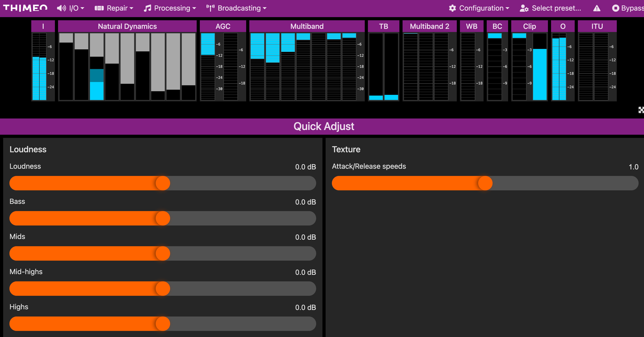644x337 pixels.
Task: Open the Natural Dynamics meter header
Action: click(x=127, y=26)
